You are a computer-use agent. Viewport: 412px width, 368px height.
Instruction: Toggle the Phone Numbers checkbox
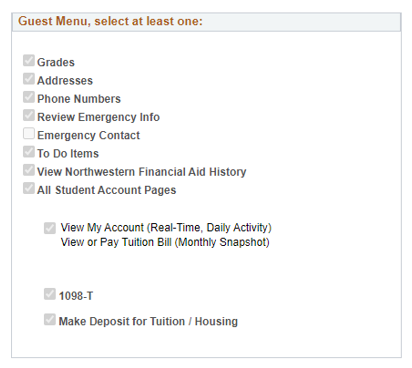click(29, 97)
